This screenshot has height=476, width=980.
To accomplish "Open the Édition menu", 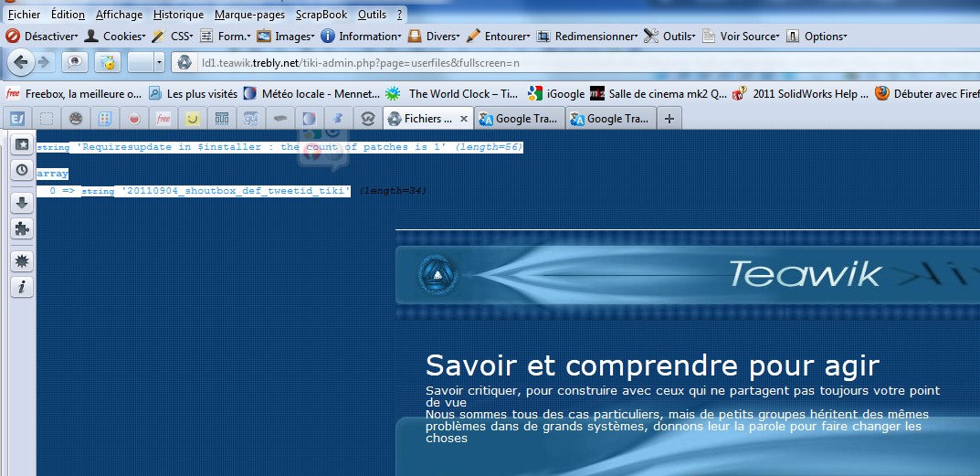I will (68, 15).
